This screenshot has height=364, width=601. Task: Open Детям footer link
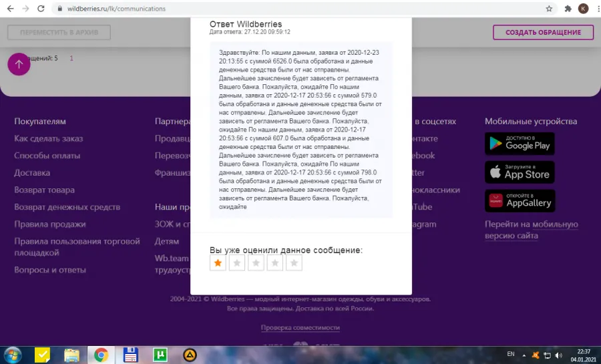167,241
